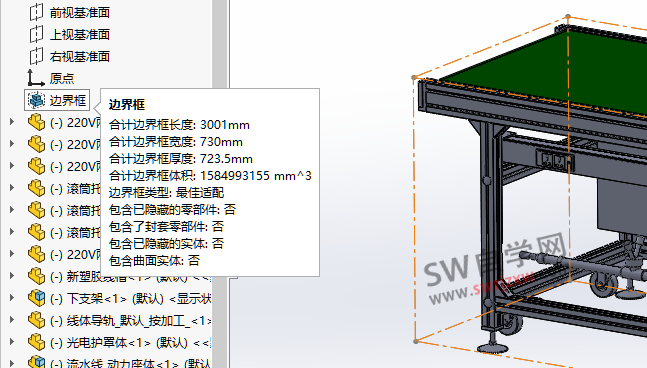The image size is (647, 368).
Task: Select the 原点 label in feature tree
Action: (x=62, y=78)
